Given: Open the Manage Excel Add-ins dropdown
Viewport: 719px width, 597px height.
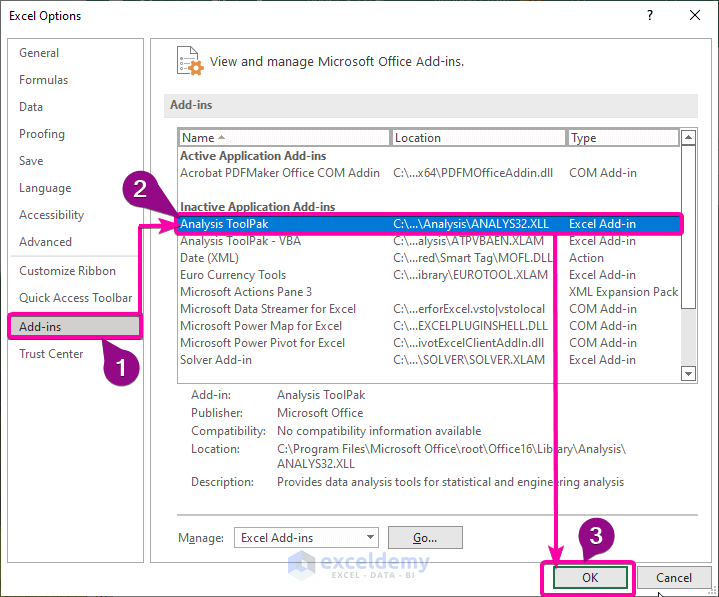Looking at the screenshot, I should (x=306, y=537).
